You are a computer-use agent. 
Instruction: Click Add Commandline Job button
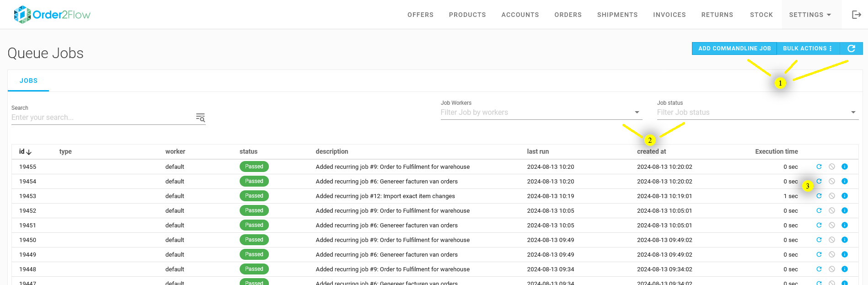click(734, 48)
